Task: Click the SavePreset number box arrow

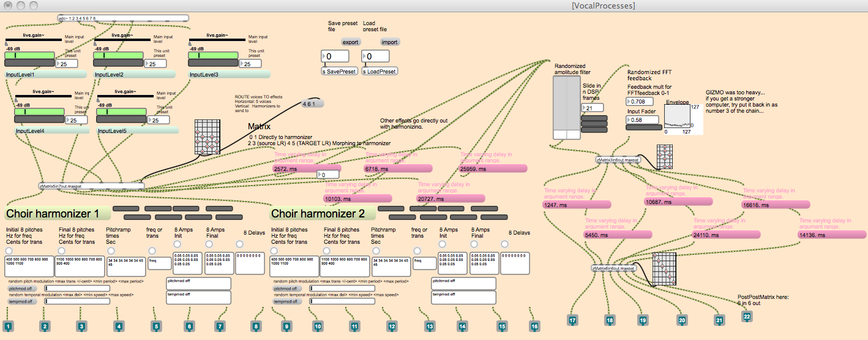Action: coord(325,57)
